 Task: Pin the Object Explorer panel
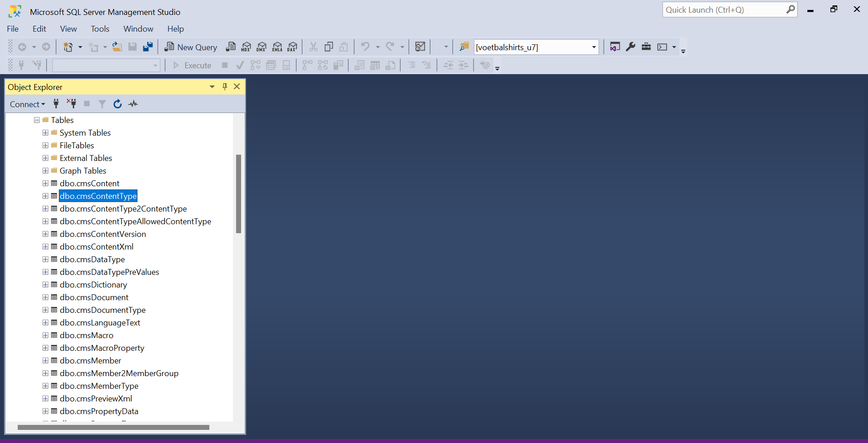point(225,87)
